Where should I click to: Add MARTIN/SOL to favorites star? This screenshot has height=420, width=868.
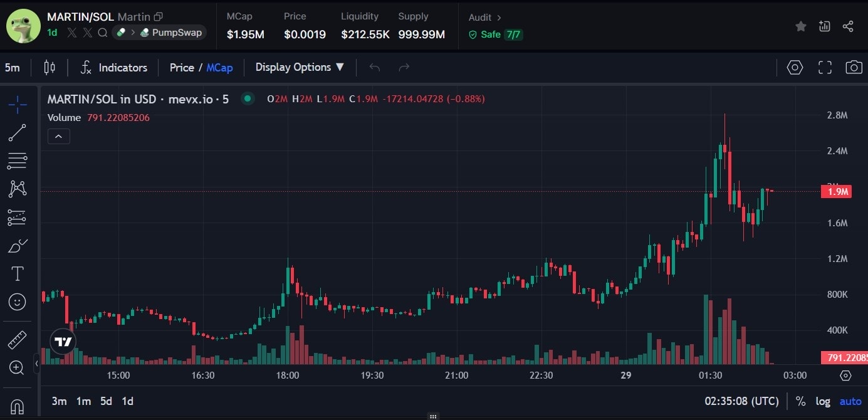[800, 26]
